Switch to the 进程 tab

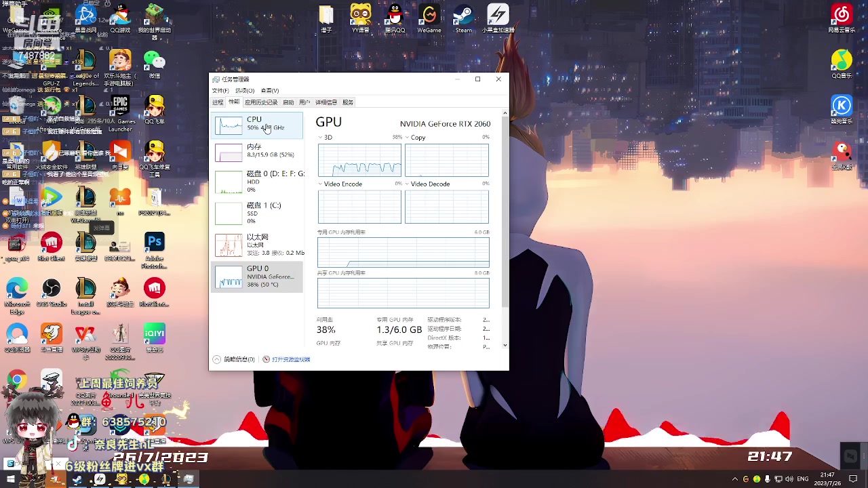[x=218, y=102]
